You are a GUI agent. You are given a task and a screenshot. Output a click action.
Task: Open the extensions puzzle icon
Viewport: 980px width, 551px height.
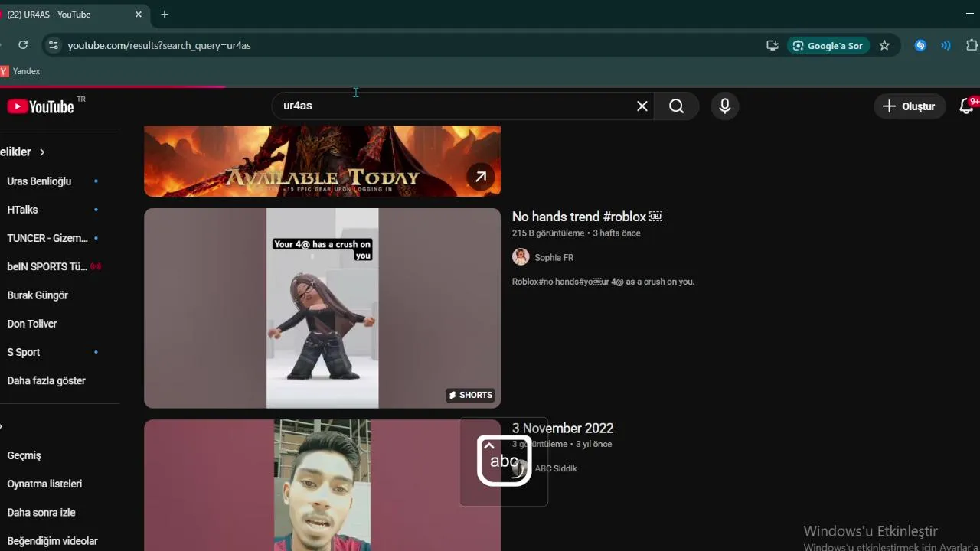(972, 45)
